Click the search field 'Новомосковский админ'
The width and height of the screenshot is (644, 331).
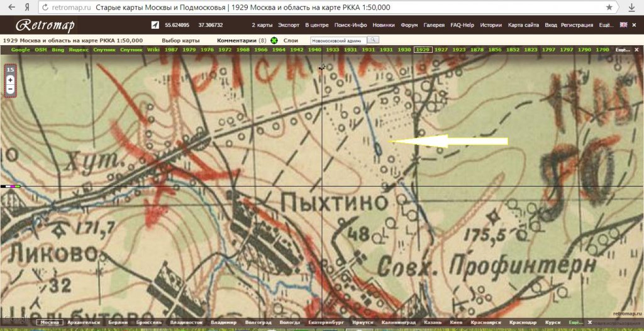[x=338, y=41]
